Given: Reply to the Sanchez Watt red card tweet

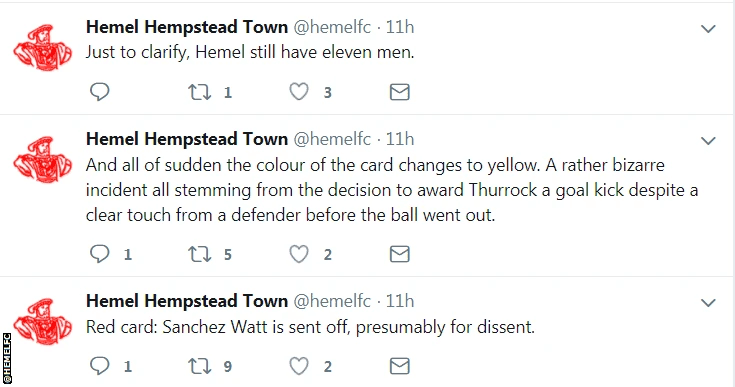Looking at the screenshot, I should click(99, 366).
